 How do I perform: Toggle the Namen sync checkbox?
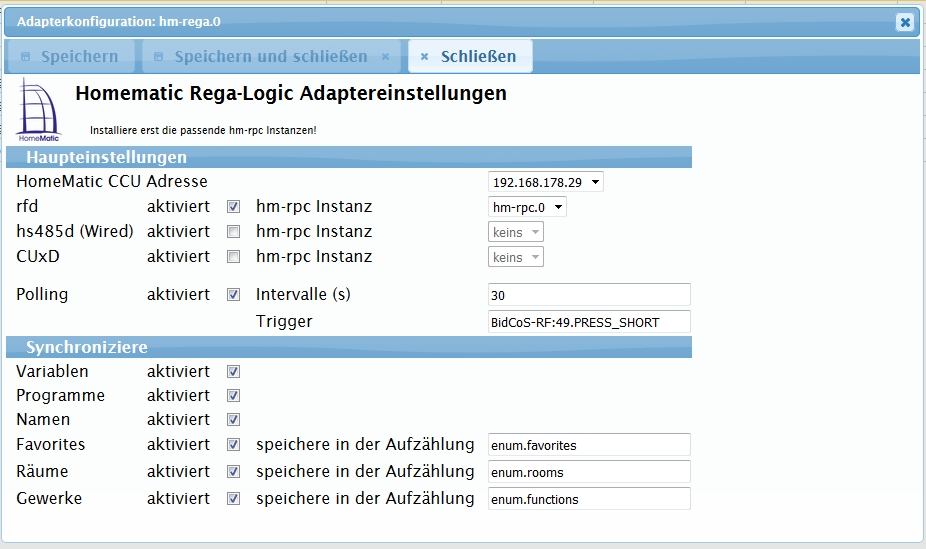233,420
